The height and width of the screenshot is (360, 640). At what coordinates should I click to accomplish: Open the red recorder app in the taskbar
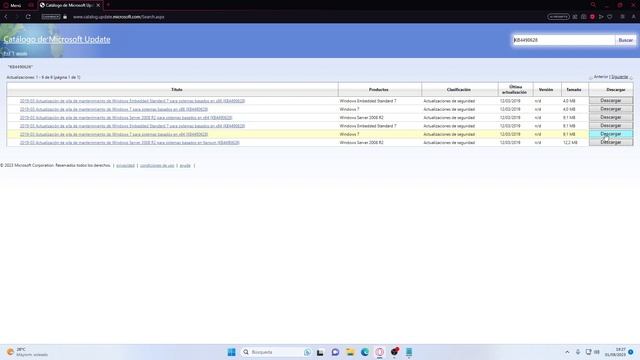(394, 352)
